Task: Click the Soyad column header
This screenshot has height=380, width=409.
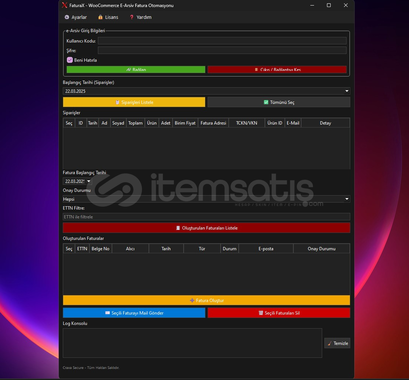Action: click(118, 123)
